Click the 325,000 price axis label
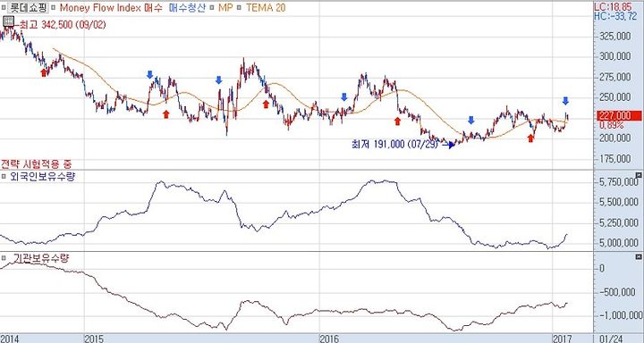The width and height of the screenshot is (644, 343). click(614, 36)
